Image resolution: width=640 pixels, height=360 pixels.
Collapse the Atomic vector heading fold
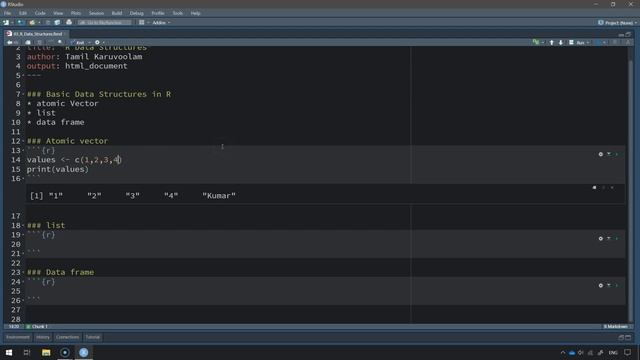[x=23, y=141]
